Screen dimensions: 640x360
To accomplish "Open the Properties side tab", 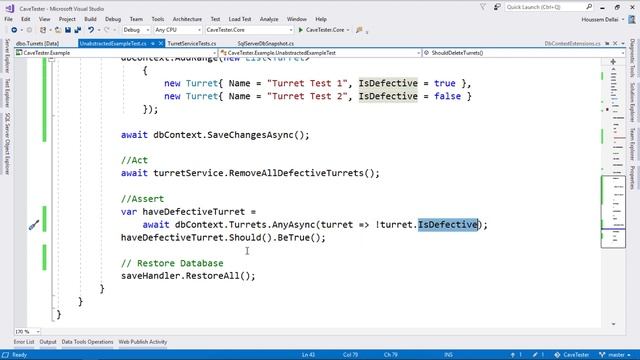I will 632,178.
